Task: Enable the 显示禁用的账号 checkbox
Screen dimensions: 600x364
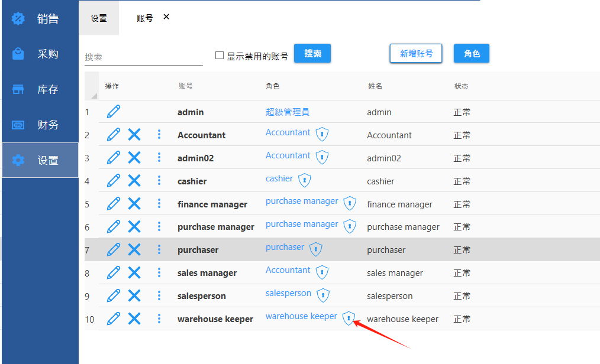Action: (x=220, y=56)
